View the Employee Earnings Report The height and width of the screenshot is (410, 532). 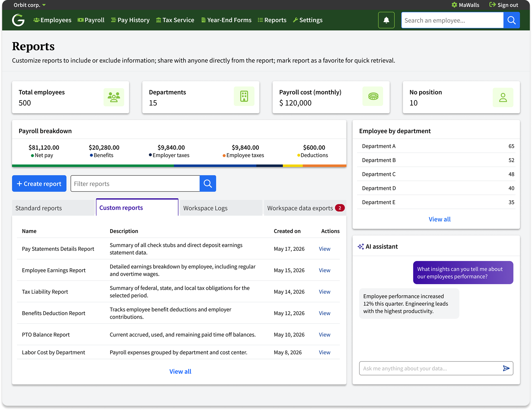[x=324, y=270]
